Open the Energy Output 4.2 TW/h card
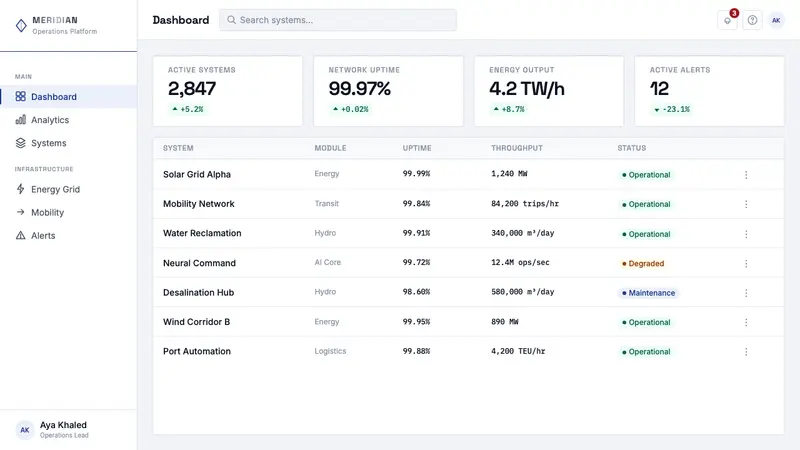Viewport: 800px width, 450px height. coord(549,91)
